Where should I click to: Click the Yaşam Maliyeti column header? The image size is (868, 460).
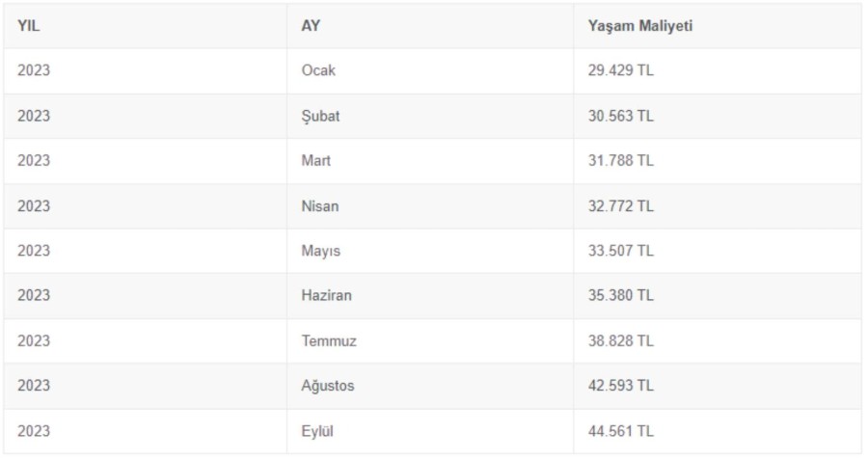(639, 26)
